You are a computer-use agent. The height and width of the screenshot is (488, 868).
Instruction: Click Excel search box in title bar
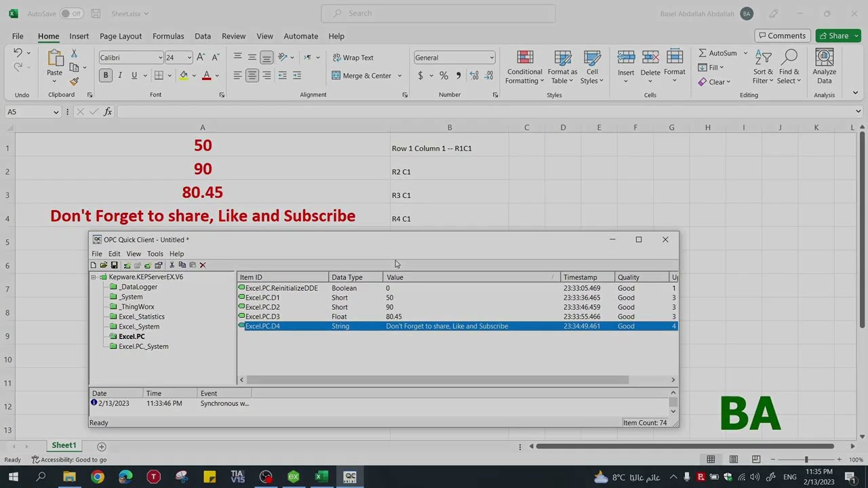(x=438, y=14)
